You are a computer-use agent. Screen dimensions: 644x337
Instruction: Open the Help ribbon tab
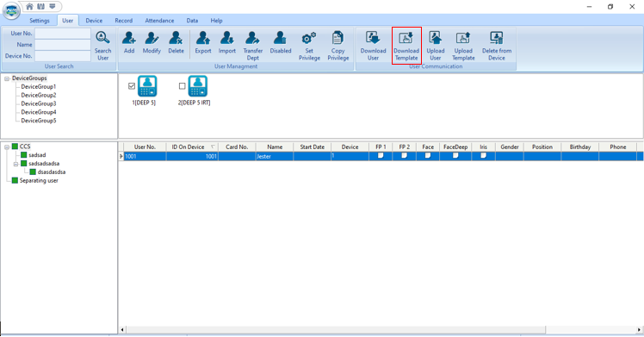[x=216, y=21]
